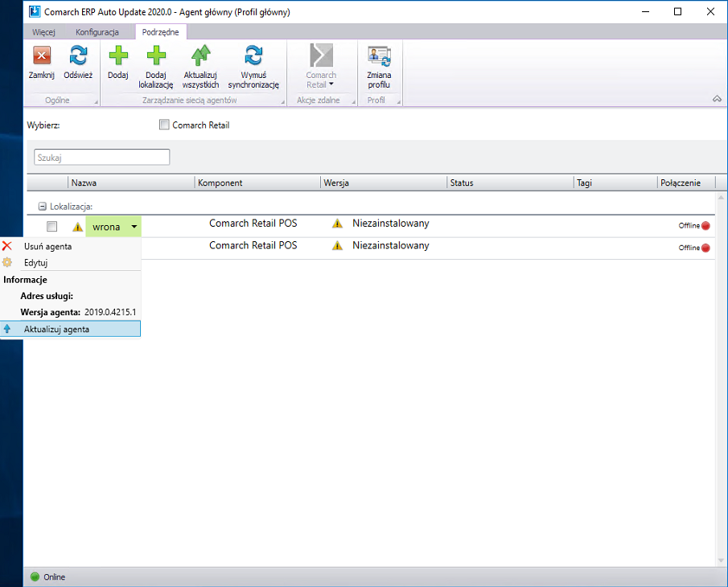
Task: Click Niezainstalowany in wrona row
Action: coord(390,224)
